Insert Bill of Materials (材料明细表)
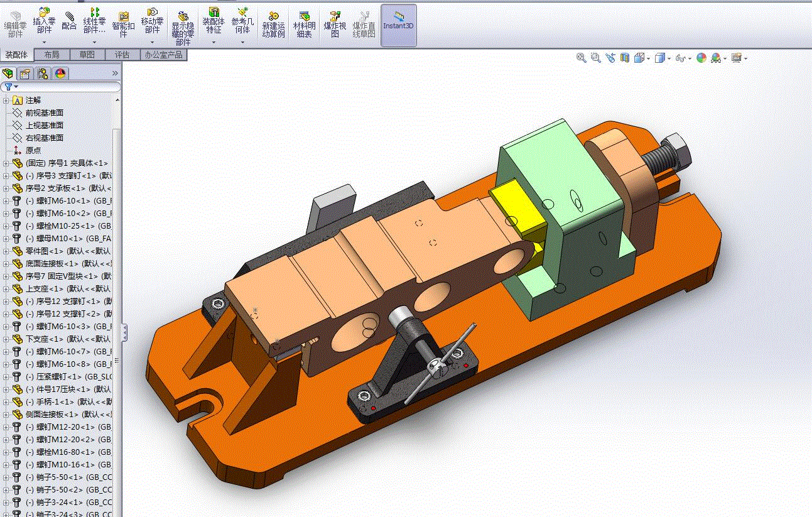Viewport: 812px width, 517px height. coord(304,25)
